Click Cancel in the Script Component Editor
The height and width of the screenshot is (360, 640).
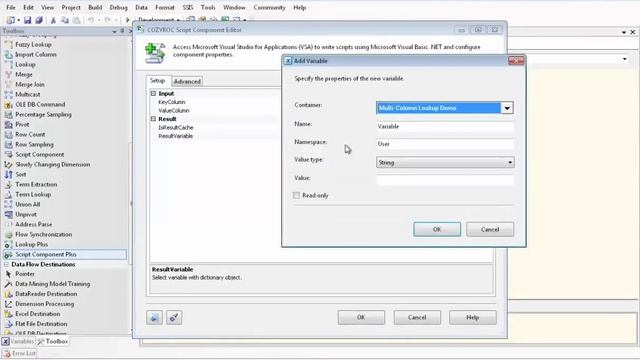point(417,317)
